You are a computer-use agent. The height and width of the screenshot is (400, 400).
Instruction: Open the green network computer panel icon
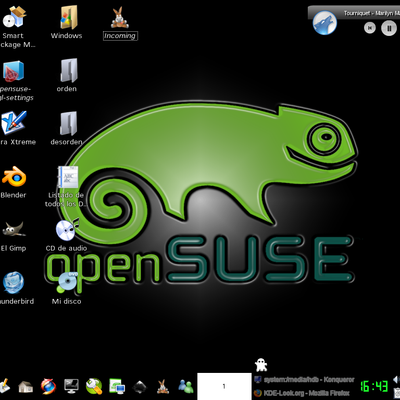(x=117, y=387)
